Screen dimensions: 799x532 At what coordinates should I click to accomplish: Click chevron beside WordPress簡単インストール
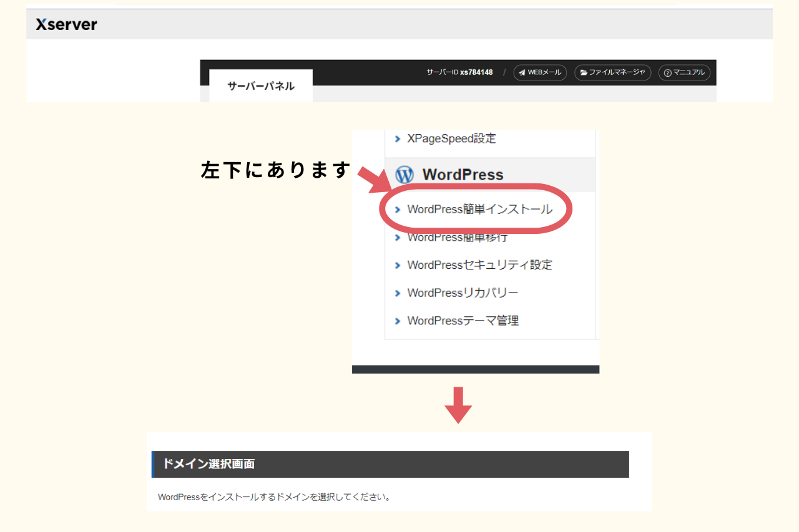coord(398,210)
